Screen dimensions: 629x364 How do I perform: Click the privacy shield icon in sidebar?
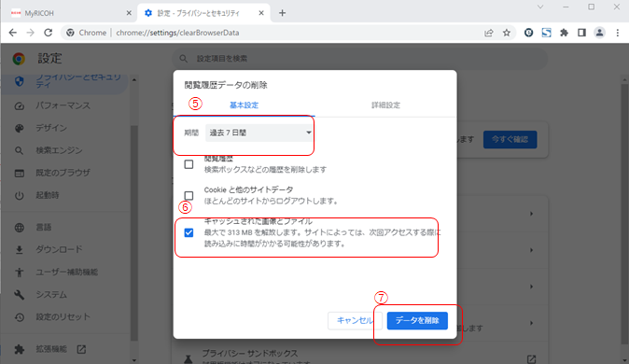coord(19,81)
